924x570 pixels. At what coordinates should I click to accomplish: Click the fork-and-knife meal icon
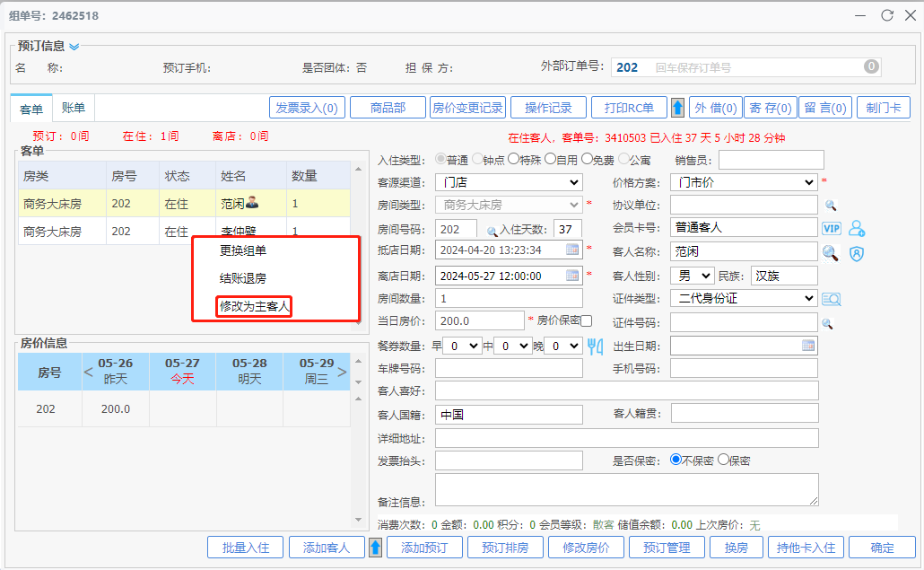pyautogui.click(x=595, y=346)
